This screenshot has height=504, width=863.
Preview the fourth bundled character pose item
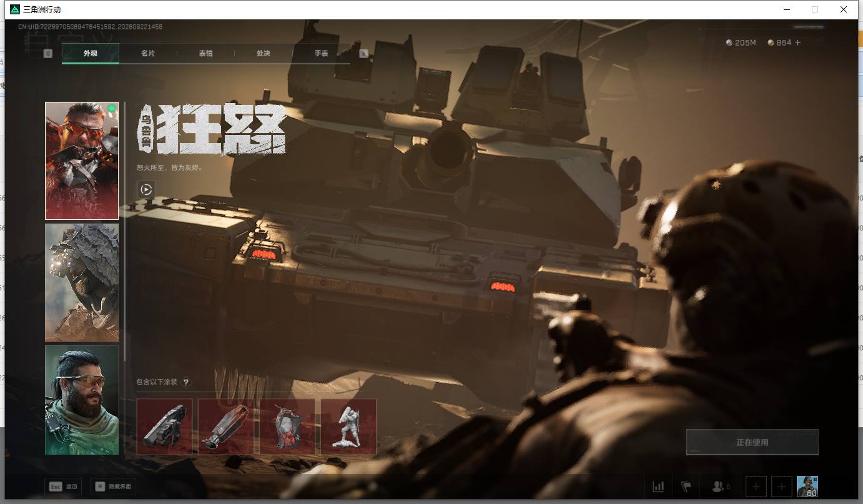click(348, 427)
